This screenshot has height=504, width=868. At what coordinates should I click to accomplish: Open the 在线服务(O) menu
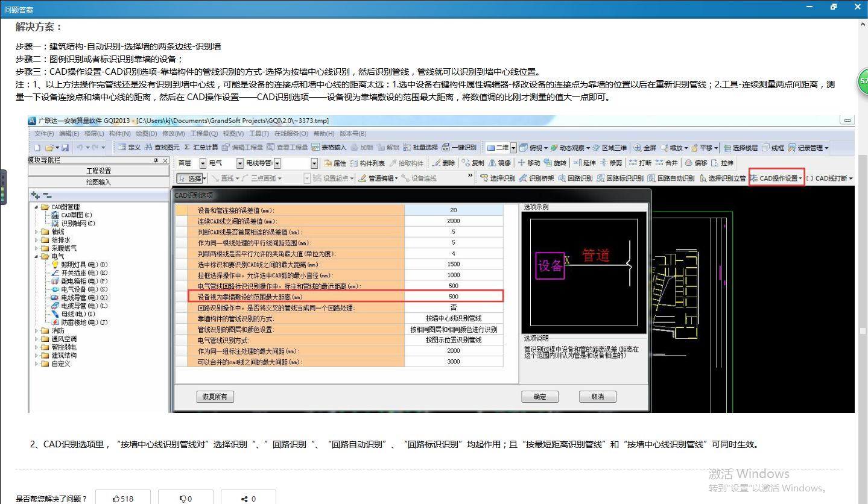pyautogui.click(x=291, y=133)
